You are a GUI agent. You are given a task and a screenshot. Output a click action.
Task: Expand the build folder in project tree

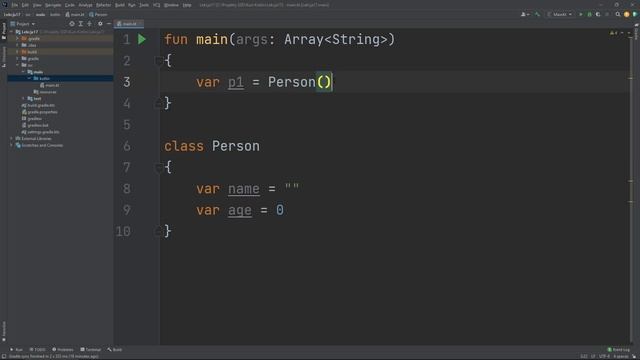(x=17, y=52)
